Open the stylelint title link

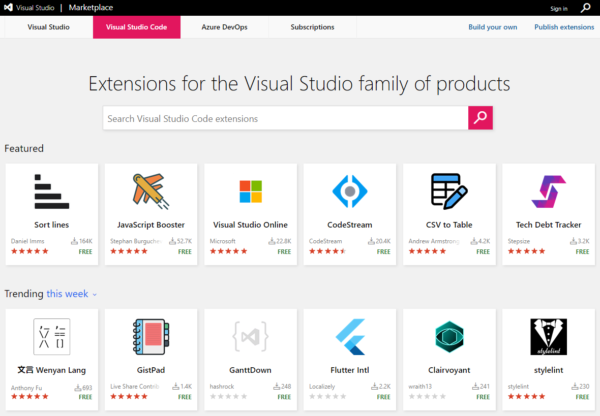[x=548, y=370]
